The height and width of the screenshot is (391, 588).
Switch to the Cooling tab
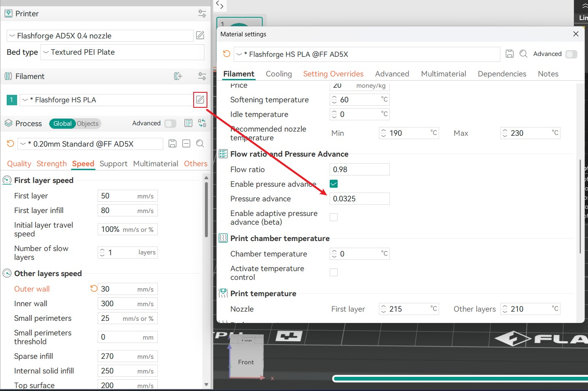coord(279,74)
